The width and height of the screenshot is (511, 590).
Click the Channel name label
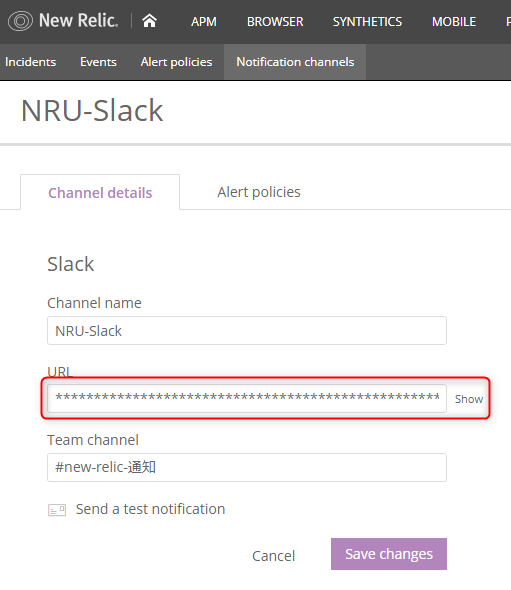click(x=94, y=303)
